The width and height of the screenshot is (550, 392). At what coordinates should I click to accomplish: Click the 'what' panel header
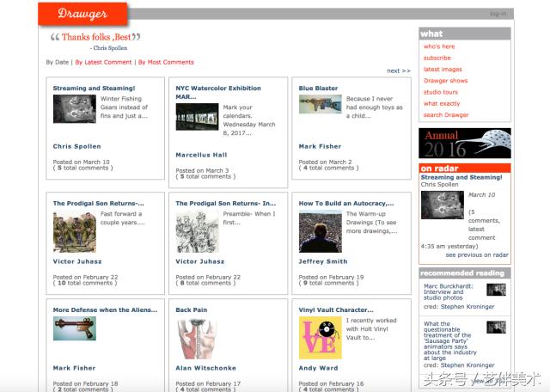point(465,34)
